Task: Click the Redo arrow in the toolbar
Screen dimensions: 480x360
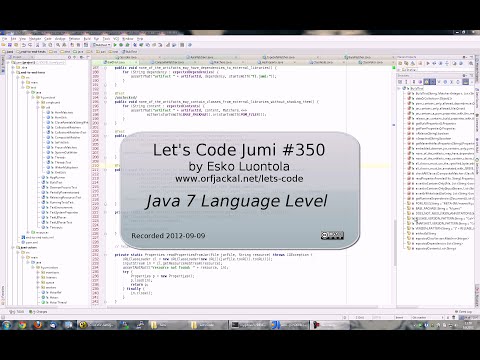Action: pyautogui.click(x=30, y=45)
